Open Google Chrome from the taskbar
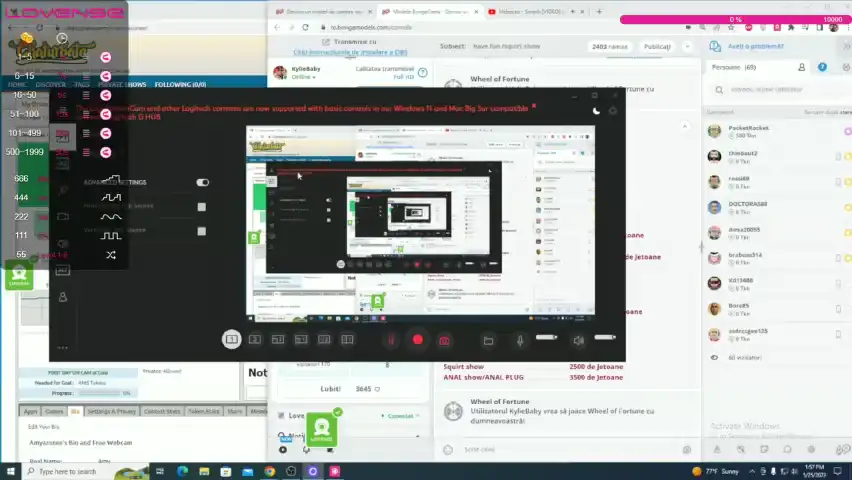852x480 pixels. click(x=270, y=471)
